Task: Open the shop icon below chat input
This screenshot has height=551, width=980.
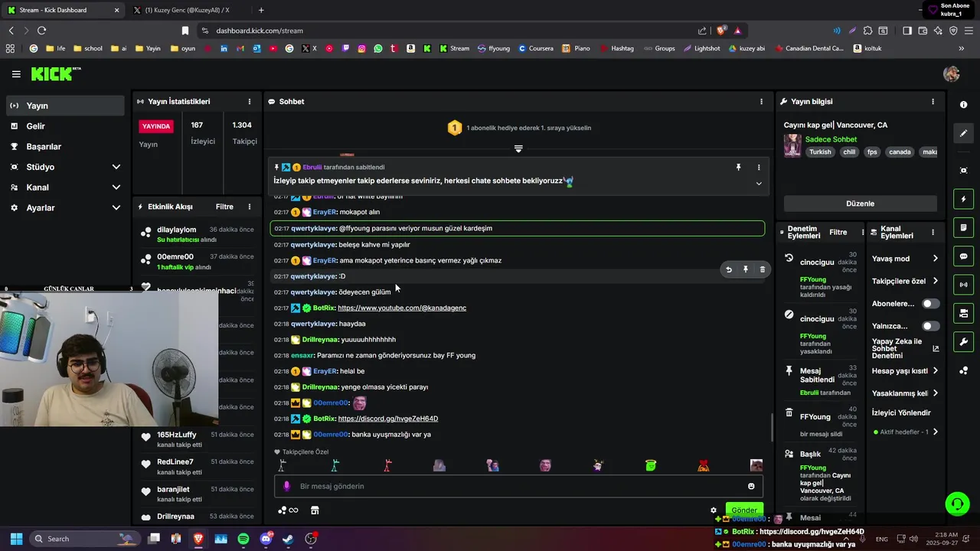Action: [315, 510]
